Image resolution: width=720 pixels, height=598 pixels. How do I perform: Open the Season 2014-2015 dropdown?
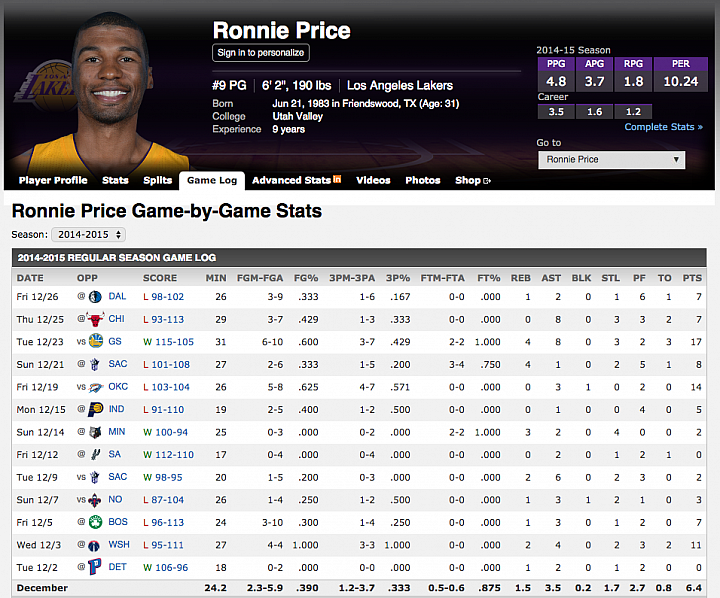89,234
